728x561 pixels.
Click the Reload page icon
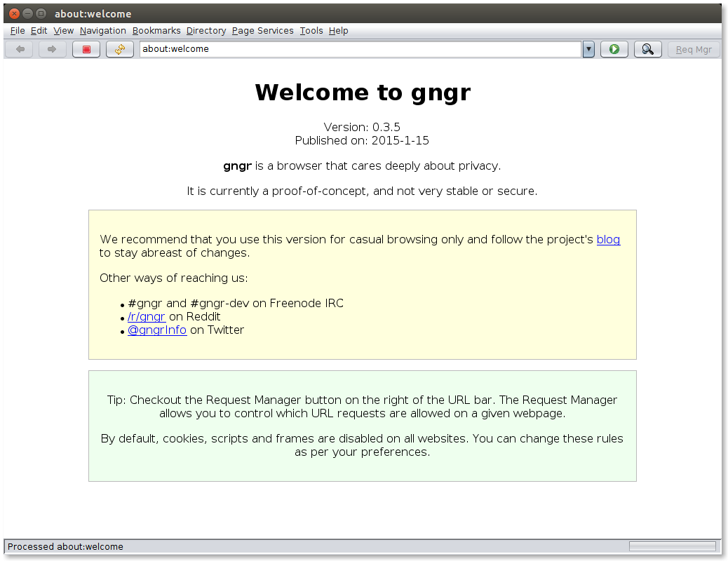119,48
